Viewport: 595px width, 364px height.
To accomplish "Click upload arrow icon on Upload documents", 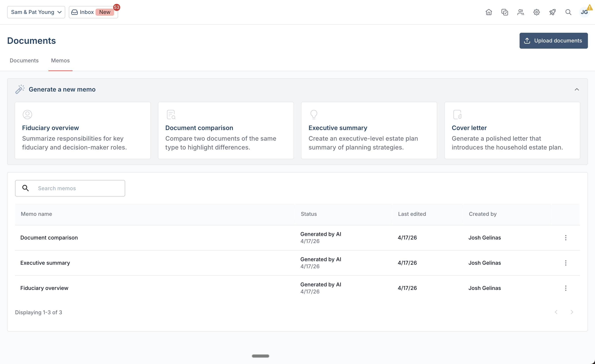I will tap(527, 40).
